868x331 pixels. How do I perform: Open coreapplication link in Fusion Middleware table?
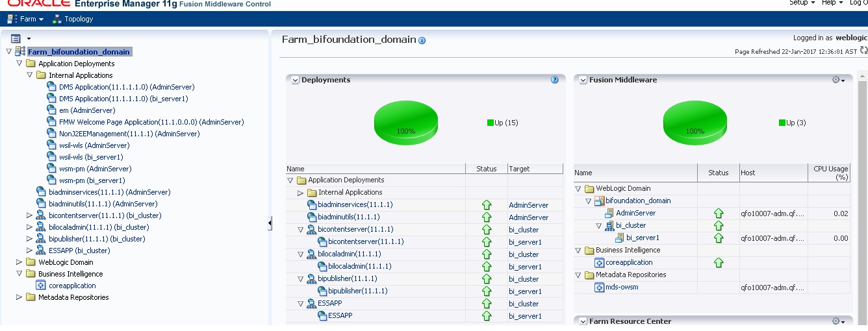[x=630, y=262]
